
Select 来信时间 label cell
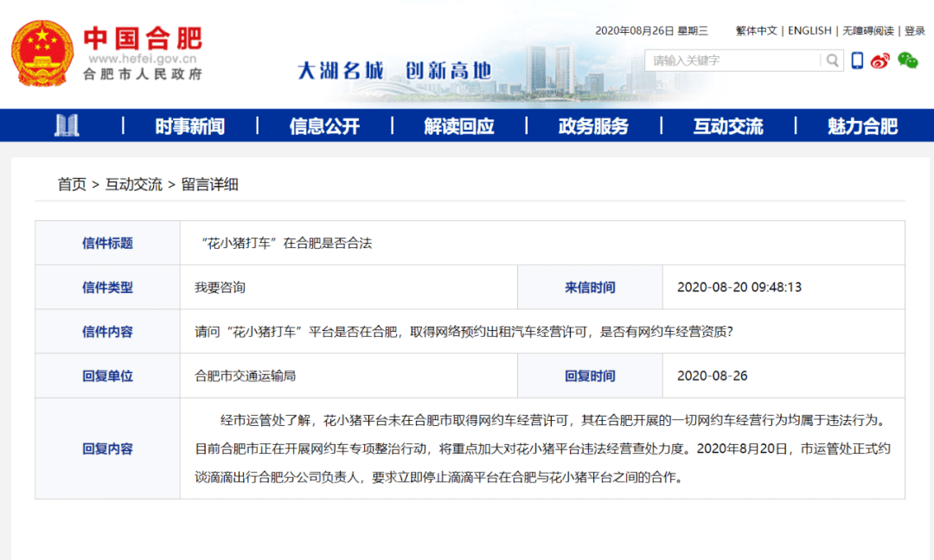[x=590, y=288]
